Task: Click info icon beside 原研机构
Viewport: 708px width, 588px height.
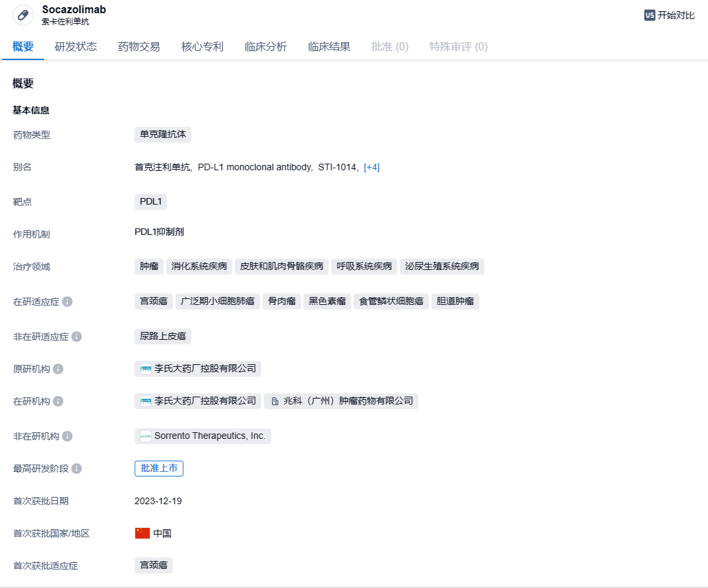Action: [58, 369]
